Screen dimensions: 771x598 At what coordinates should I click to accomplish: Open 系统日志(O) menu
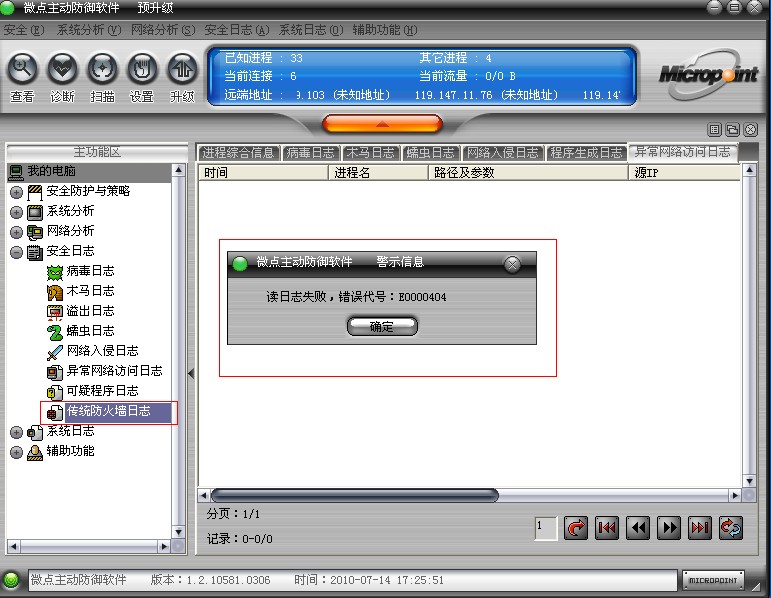click(x=311, y=30)
